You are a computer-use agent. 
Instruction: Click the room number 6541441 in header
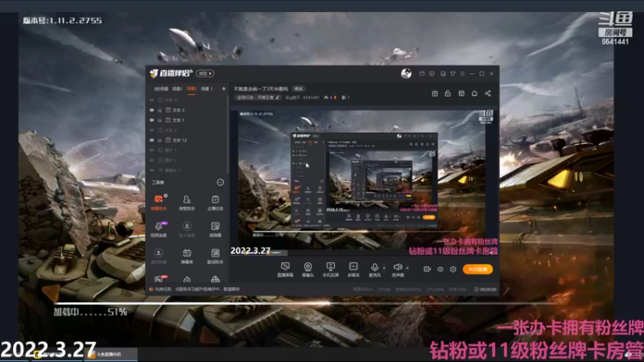click(312, 97)
